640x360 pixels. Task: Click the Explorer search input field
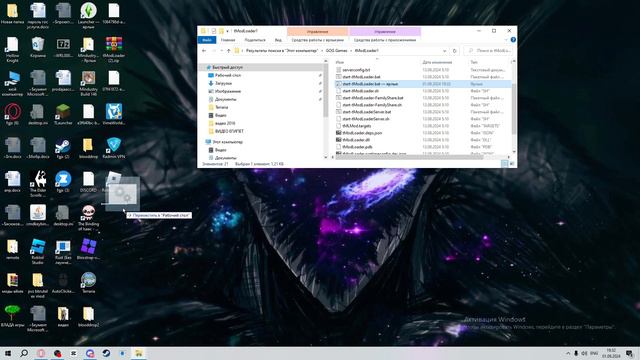click(x=488, y=51)
